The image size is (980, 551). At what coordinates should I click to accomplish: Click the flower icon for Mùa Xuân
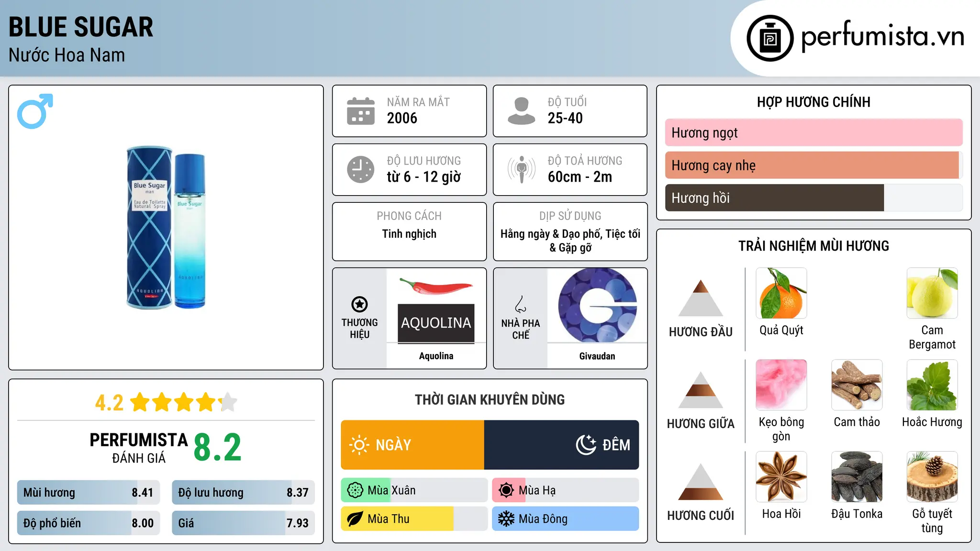(x=355, y=490)
